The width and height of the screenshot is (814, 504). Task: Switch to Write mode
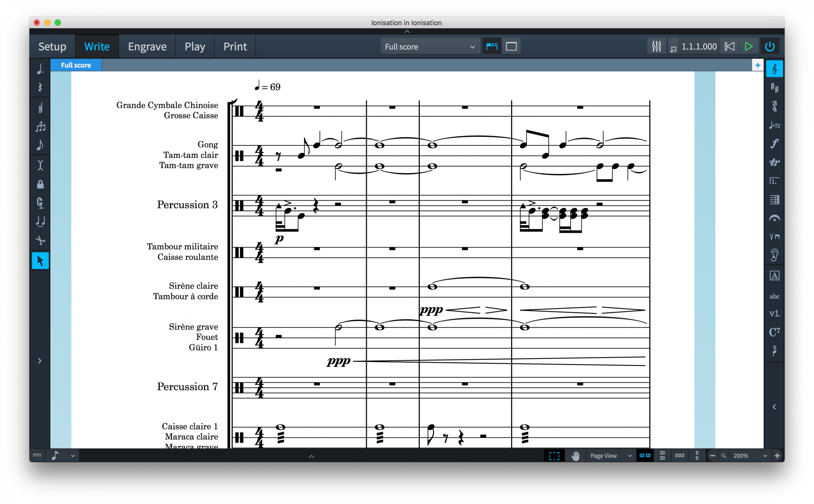point(97,46)
